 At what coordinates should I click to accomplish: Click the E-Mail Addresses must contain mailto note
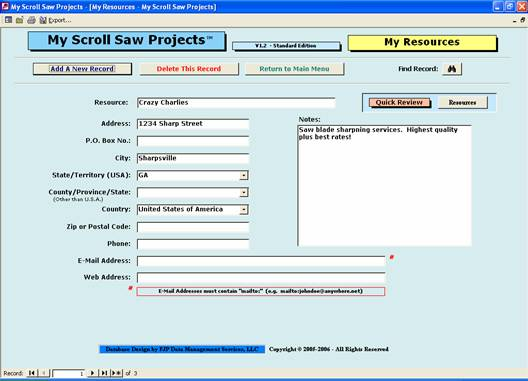261,291
